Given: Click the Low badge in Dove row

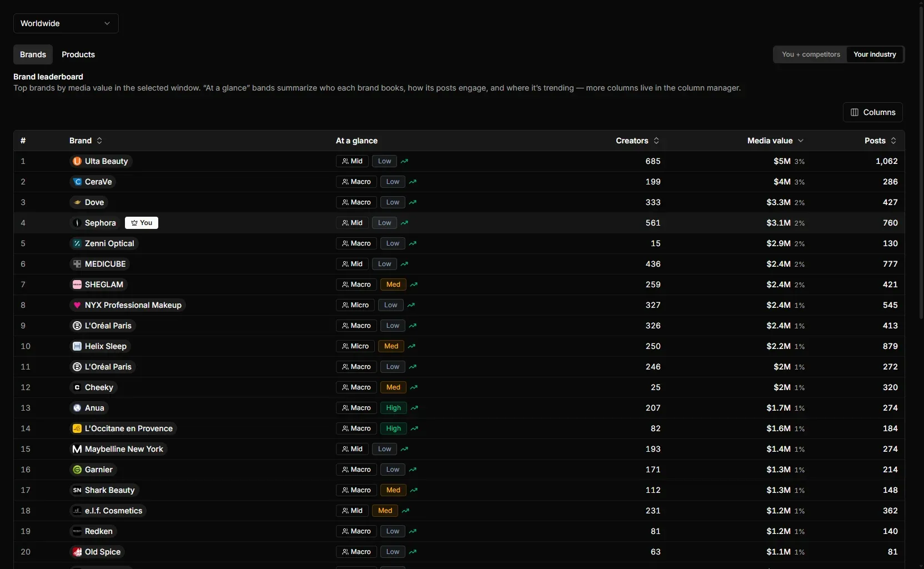Looking at the screenshot, I should (x=393, y=202).
